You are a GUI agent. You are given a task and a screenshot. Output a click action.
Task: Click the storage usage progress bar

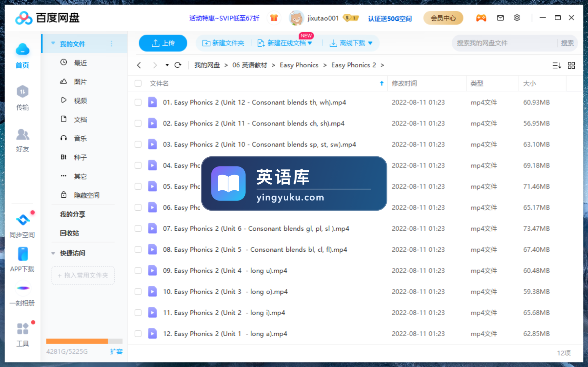pyautogui.click(x=84, y=341)
